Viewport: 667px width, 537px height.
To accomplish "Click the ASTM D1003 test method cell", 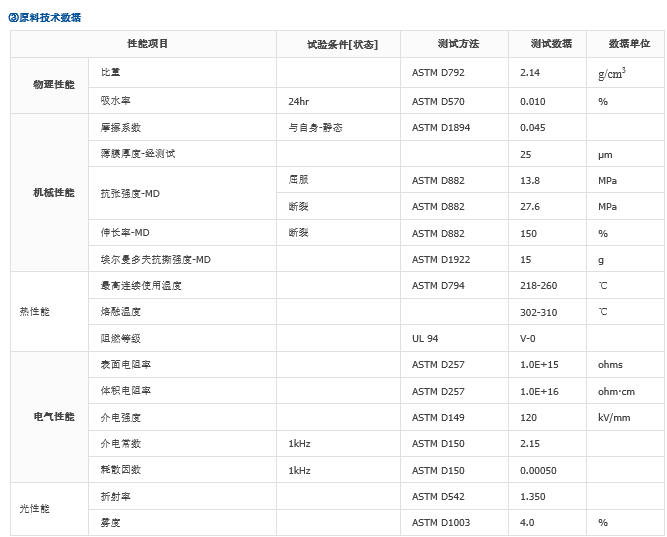I will (441, 522).
